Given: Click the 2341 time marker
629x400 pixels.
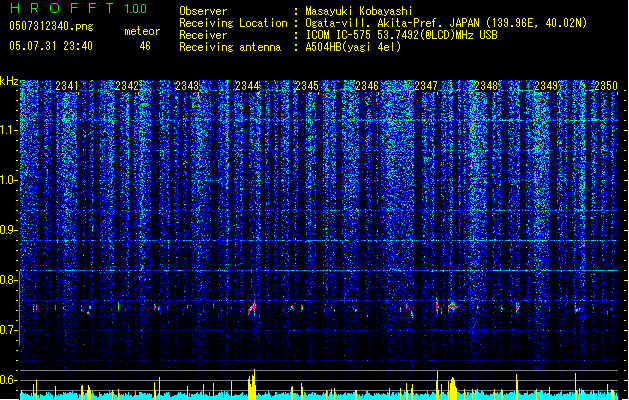Looking at the screenshot, I should point(67,85).
